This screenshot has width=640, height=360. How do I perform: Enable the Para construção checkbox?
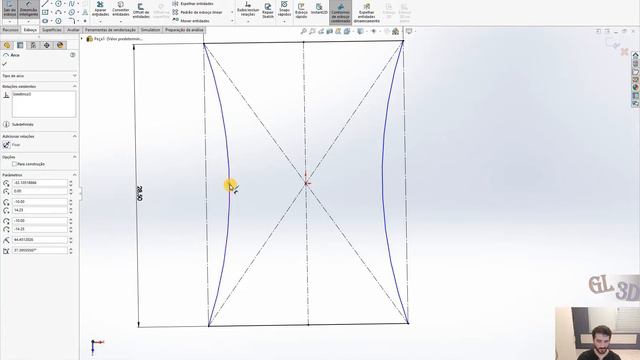15,164
